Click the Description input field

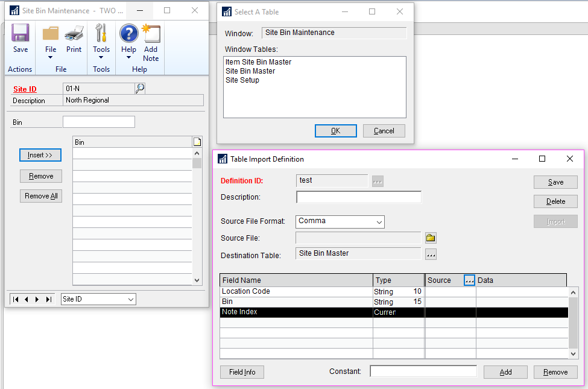click(x=359, y=197)
